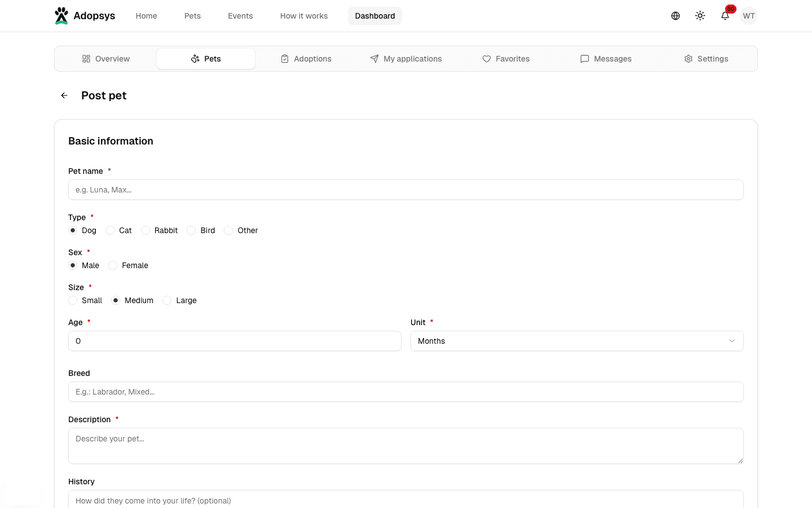Screen dimensions: 812x508
Task: Set pet size to Large
Action: click(166, 300)
